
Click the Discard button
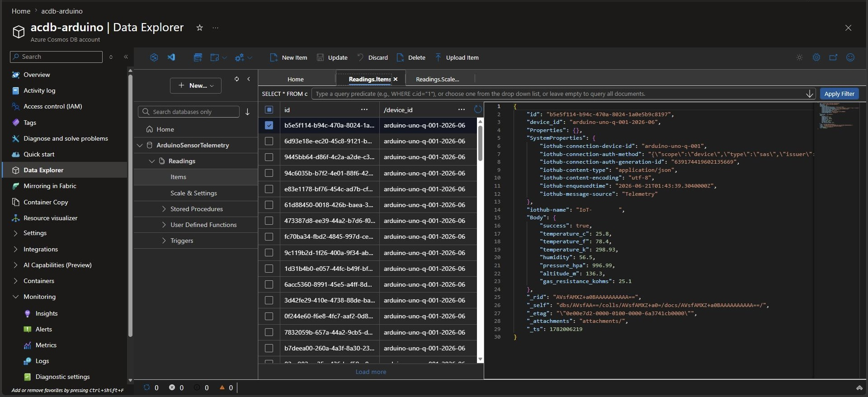pyautogui.click(x=372, y=57)
